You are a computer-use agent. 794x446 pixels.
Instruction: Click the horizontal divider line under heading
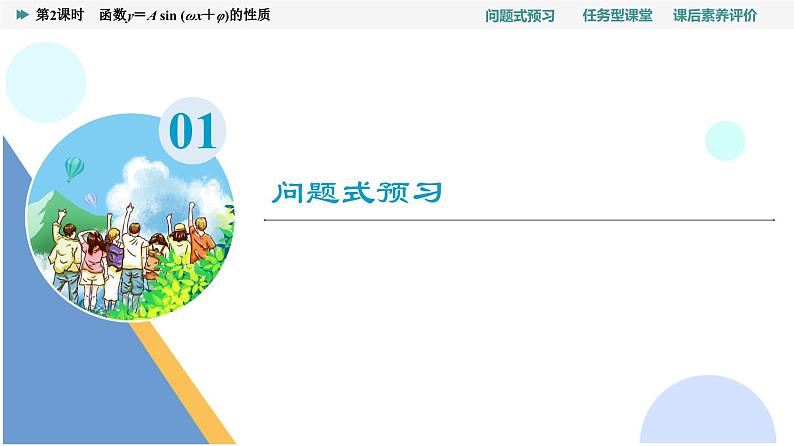pos(519,219)
